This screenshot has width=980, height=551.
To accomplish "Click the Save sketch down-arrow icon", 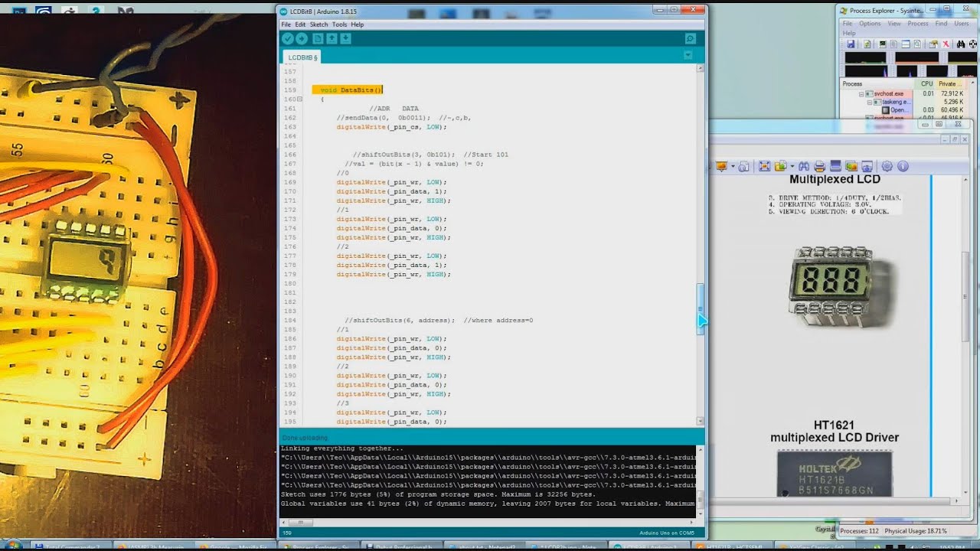I will pyautogui.click(x=345, y=38).
